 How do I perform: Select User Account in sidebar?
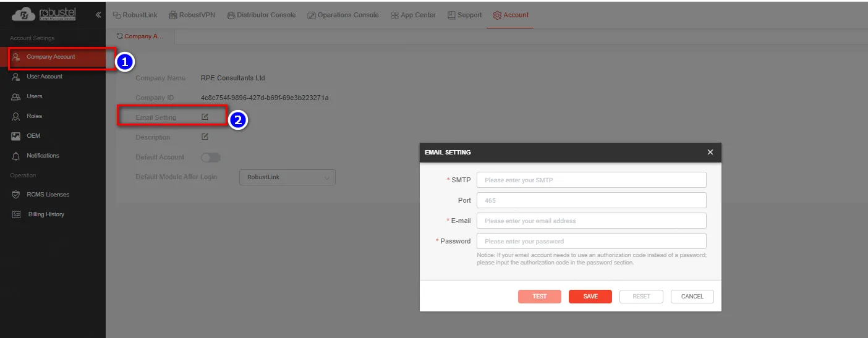(x=44, y=77)
